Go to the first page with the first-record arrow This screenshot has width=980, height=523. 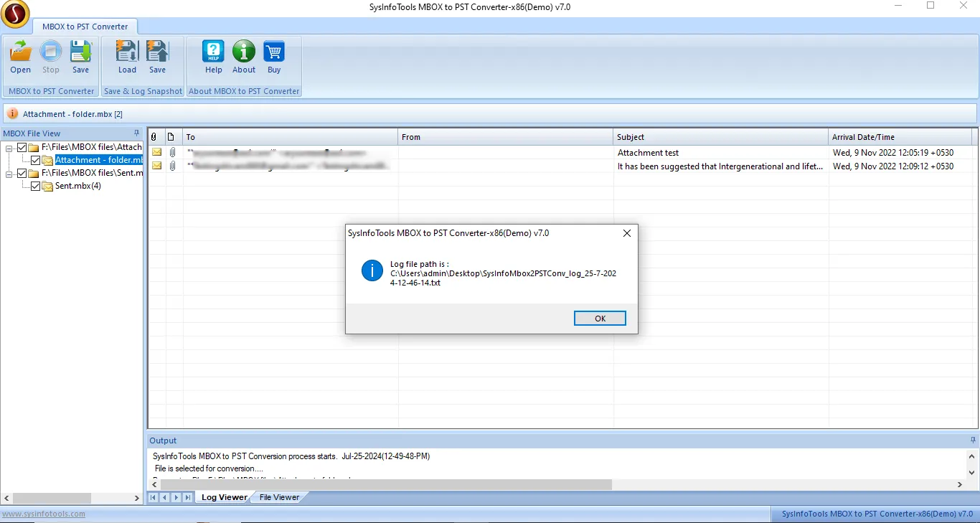[154, 497]
